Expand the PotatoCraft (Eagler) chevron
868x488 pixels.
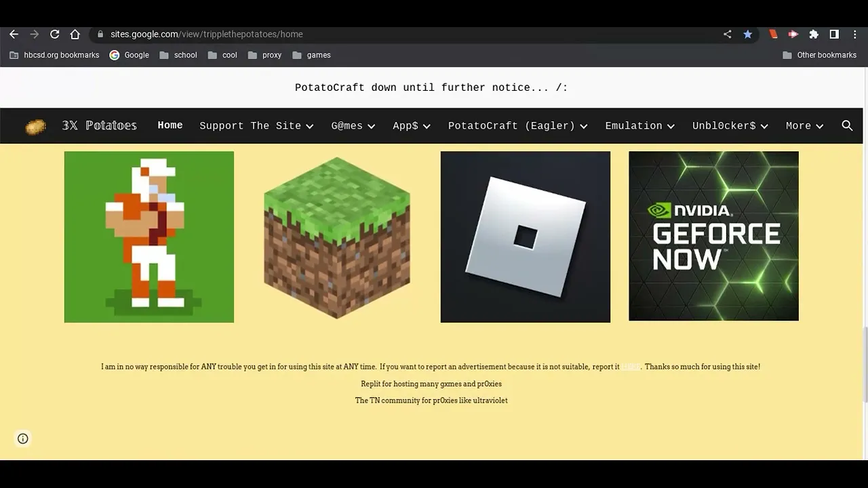point(583,126)
